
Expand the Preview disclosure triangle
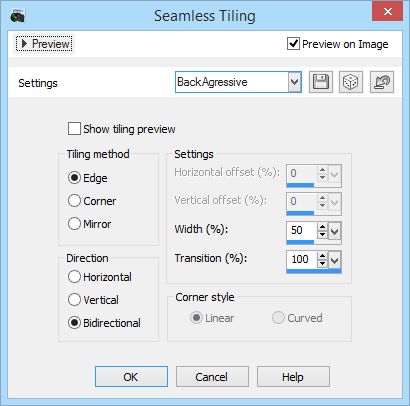[24, 44]
